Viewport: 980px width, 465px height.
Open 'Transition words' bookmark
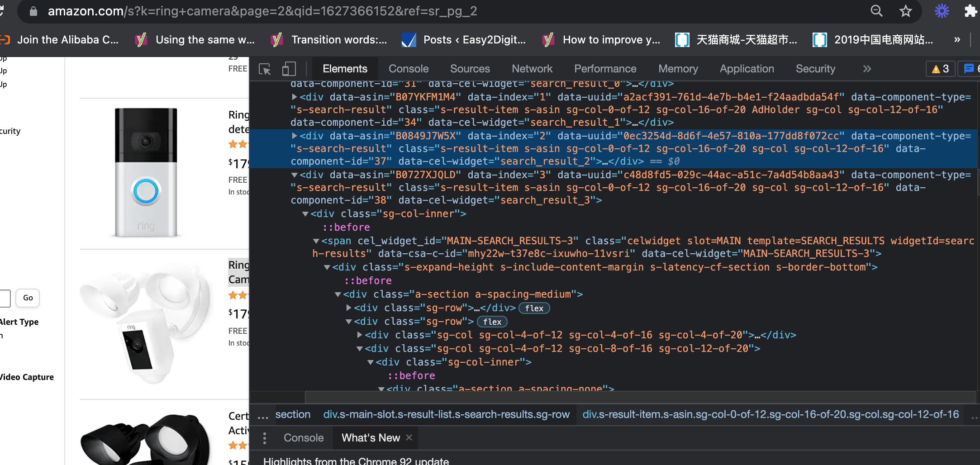(329, 40)
